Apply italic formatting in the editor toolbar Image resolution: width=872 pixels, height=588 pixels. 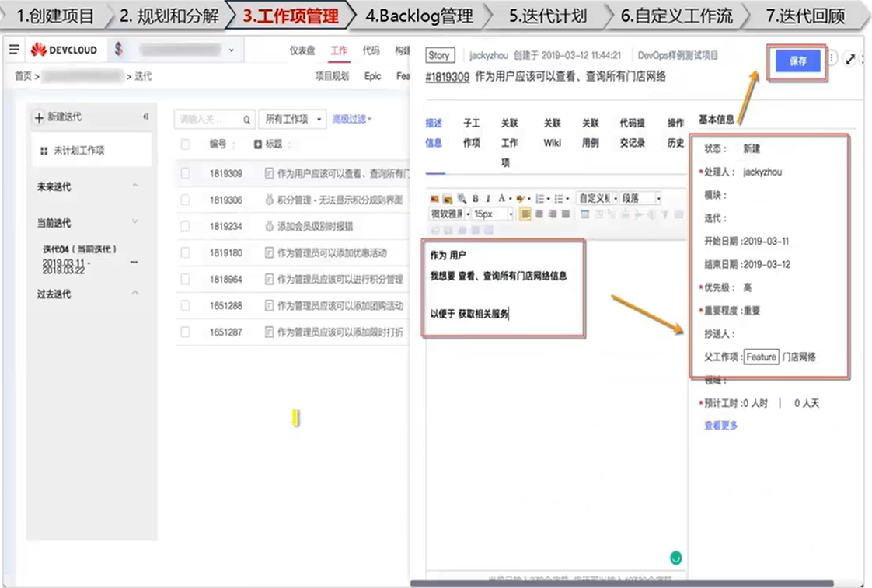(488, 197)
